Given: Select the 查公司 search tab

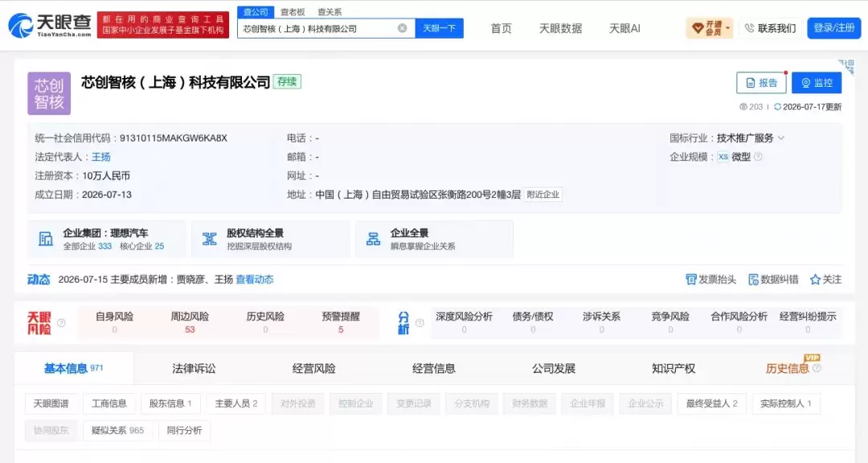Looking at the screenshot, I should [x=256, y=11].
